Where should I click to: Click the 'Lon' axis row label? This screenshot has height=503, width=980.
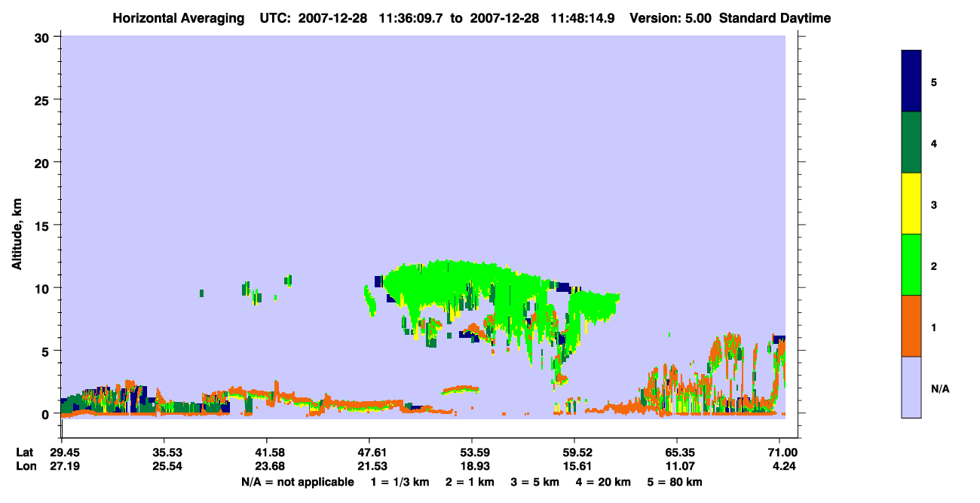click(25, 467)
